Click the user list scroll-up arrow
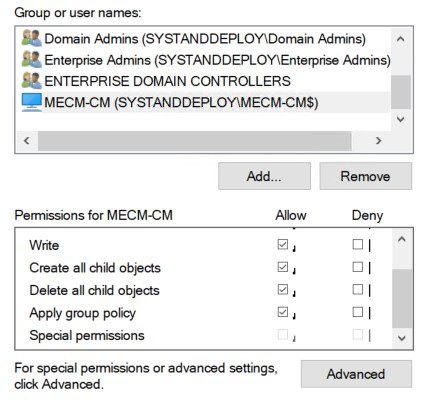The width and height of the screenshot is (424, 400). coord(401,39)
